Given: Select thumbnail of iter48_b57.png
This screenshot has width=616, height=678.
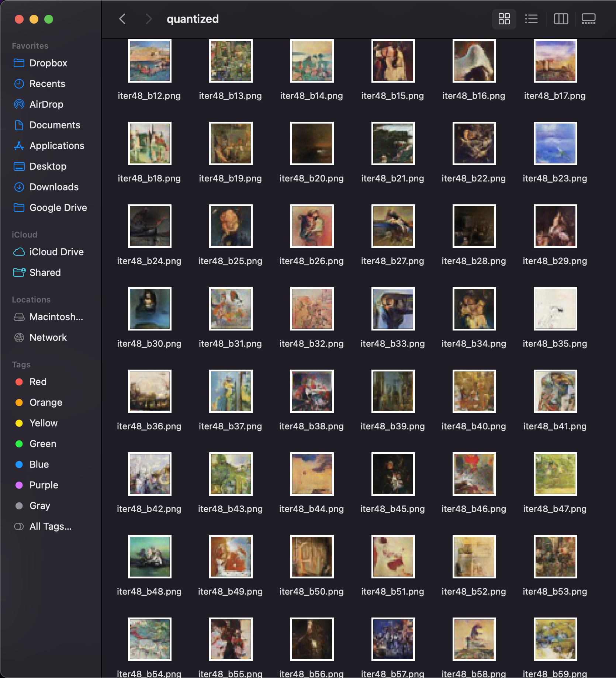Looking at the screenshot, I should click(x=393, y=639).
